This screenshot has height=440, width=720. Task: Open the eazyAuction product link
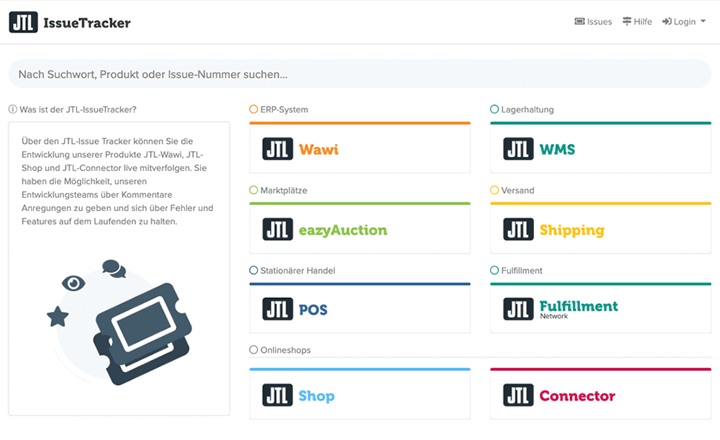click(342, 230)
